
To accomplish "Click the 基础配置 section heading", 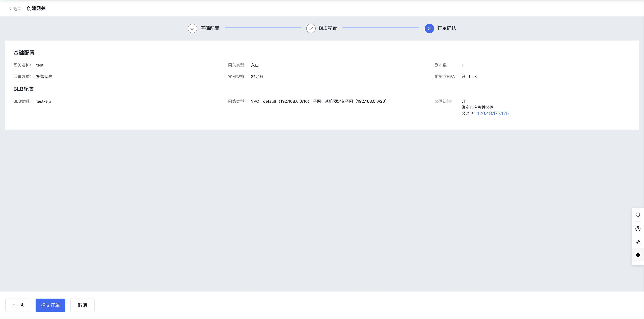I will click(24, 53).
